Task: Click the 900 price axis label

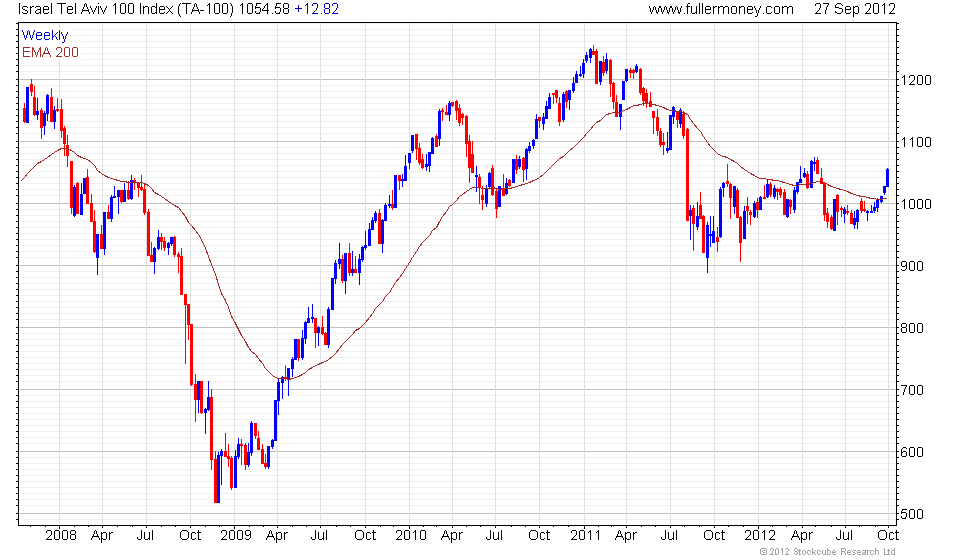Action: [912, 266]
